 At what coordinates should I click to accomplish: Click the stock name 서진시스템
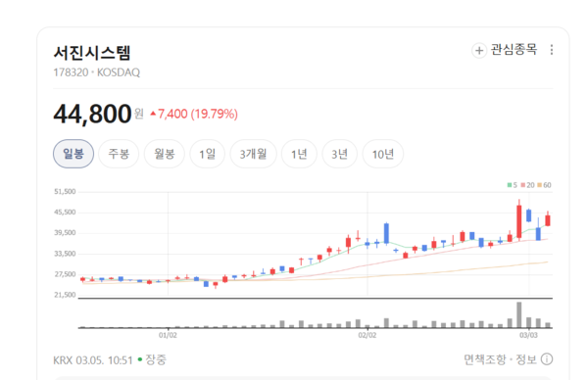(92, 53)
